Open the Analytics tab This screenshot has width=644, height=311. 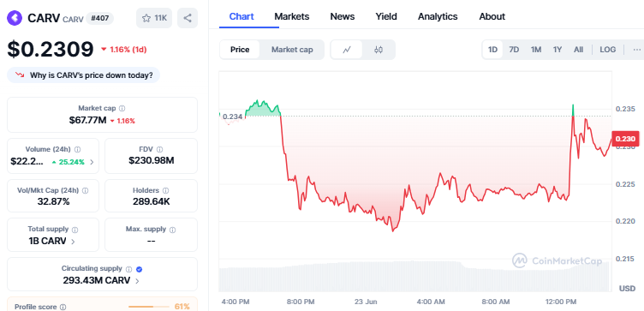pos(438,16)
